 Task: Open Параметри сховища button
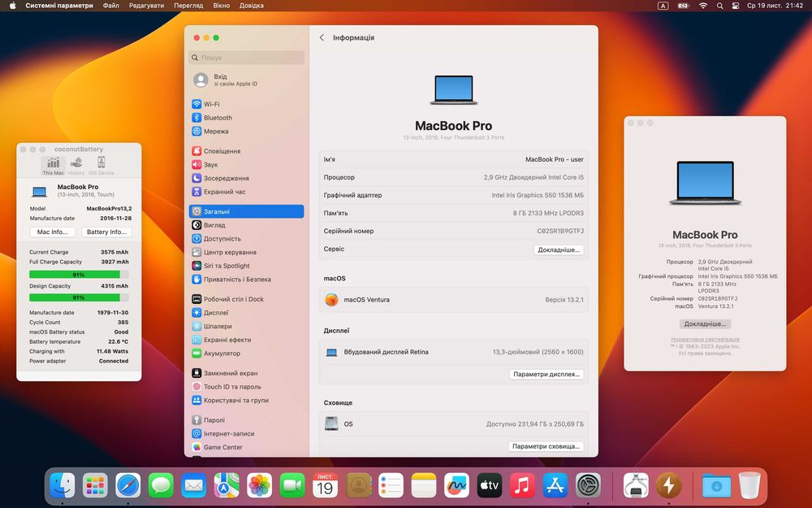(546, 446)
